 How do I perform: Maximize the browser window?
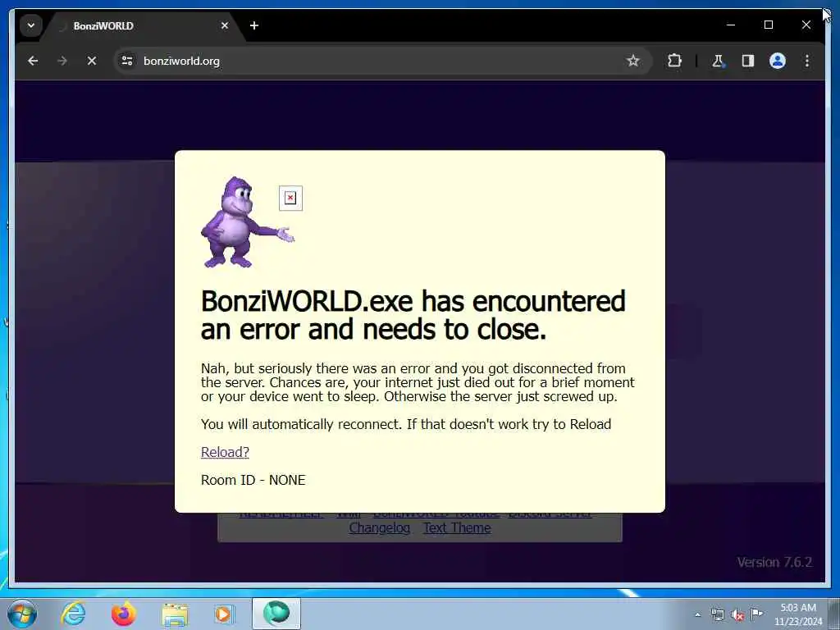click(768, 25)
